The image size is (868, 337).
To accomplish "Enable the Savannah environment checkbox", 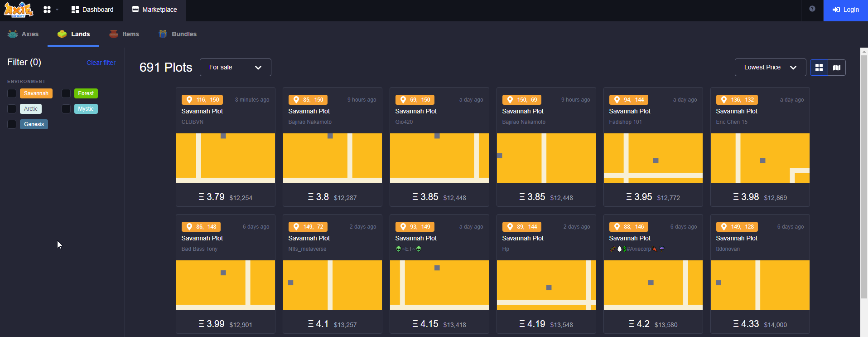I will click(x=12, y=93).
